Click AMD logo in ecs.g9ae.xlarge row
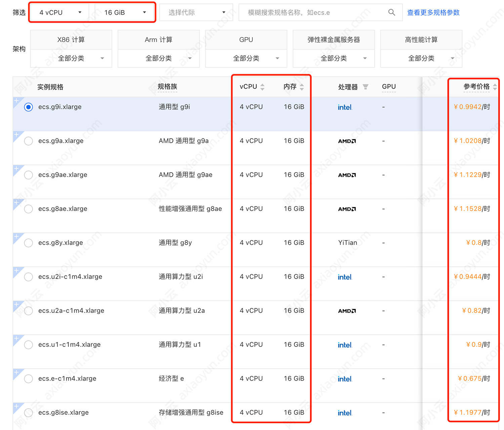 [347, 175]
